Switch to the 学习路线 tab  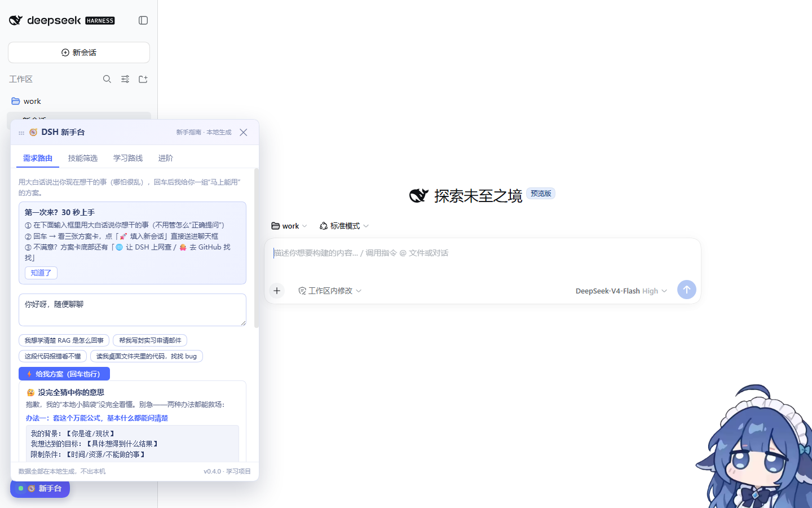click(128, 158)
